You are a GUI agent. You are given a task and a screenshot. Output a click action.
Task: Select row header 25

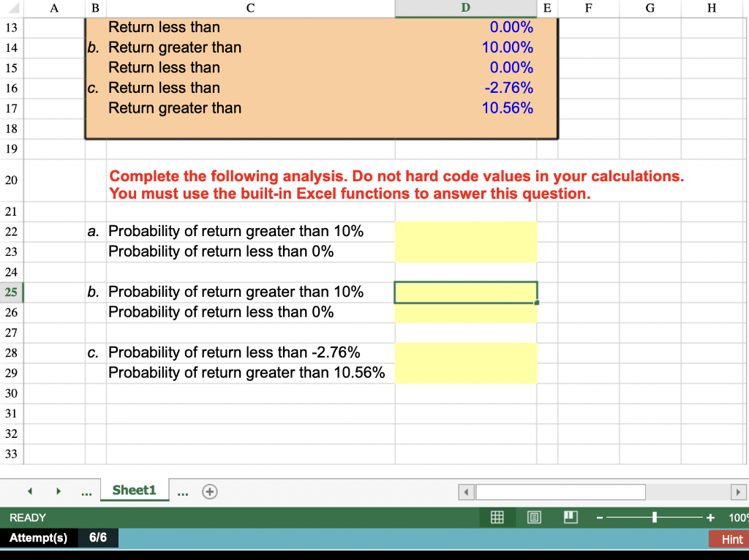click(11, 291)
